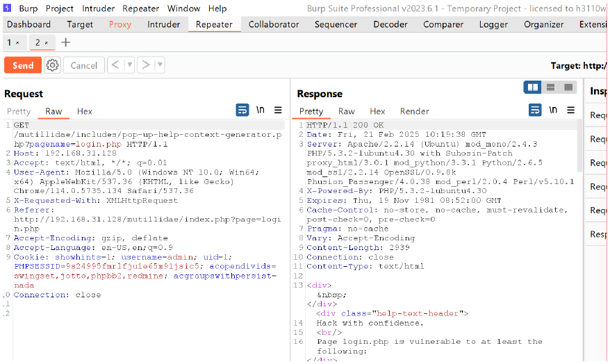The height and width of the screenshot is (364, 610).
Task: Click 'Connection: close' line in request
Action: pyautogui.click(x=57, y=295)
